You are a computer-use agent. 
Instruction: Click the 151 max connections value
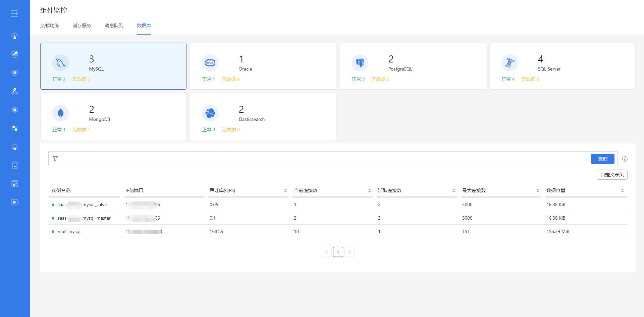click(x=466, y=231)
